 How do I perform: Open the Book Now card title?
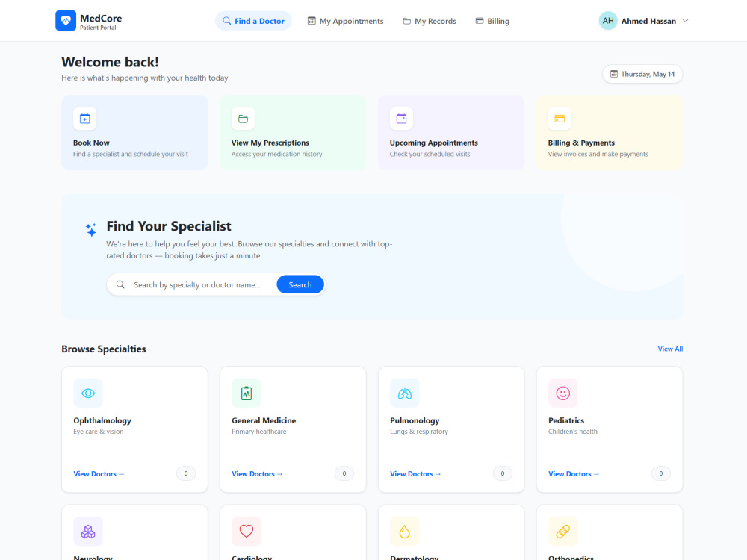[x=91, y=143]
